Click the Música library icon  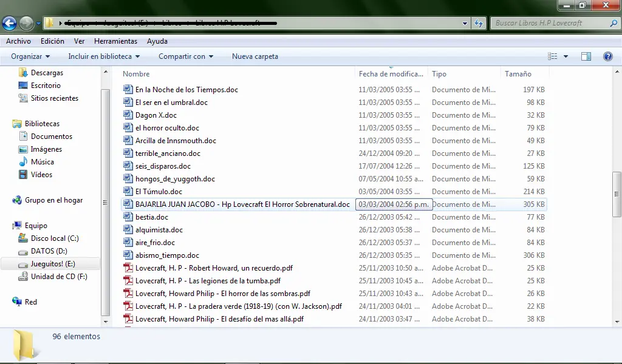click(24, 162)
